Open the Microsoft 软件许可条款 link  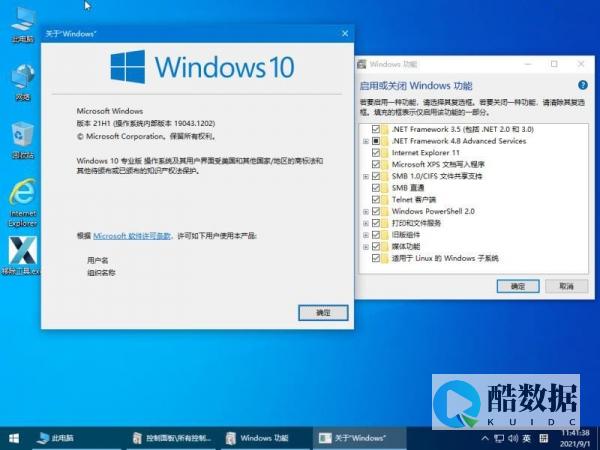132,236
